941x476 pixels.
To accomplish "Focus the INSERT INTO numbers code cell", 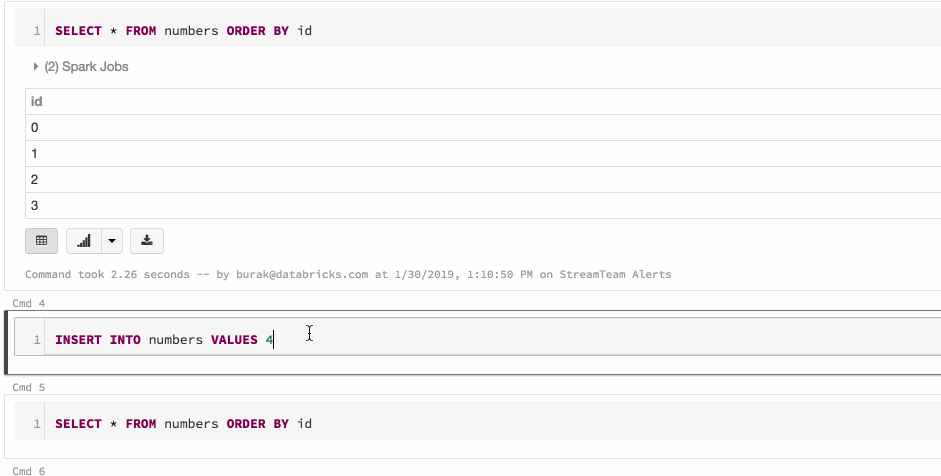I will (500, 341).
